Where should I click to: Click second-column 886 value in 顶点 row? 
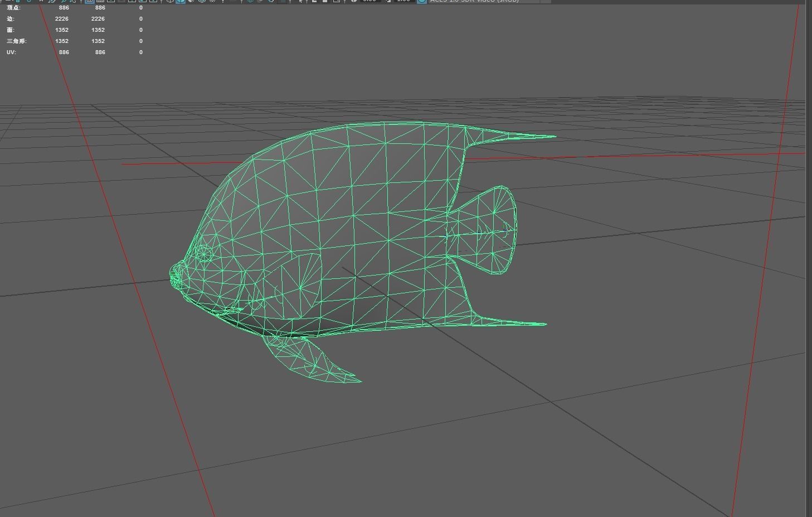(100, 8)
